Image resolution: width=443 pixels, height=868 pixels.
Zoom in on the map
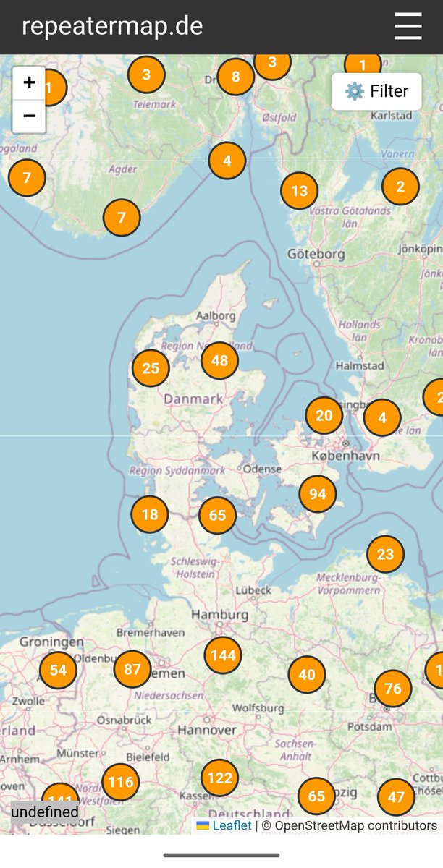click(x=29, y=83)
